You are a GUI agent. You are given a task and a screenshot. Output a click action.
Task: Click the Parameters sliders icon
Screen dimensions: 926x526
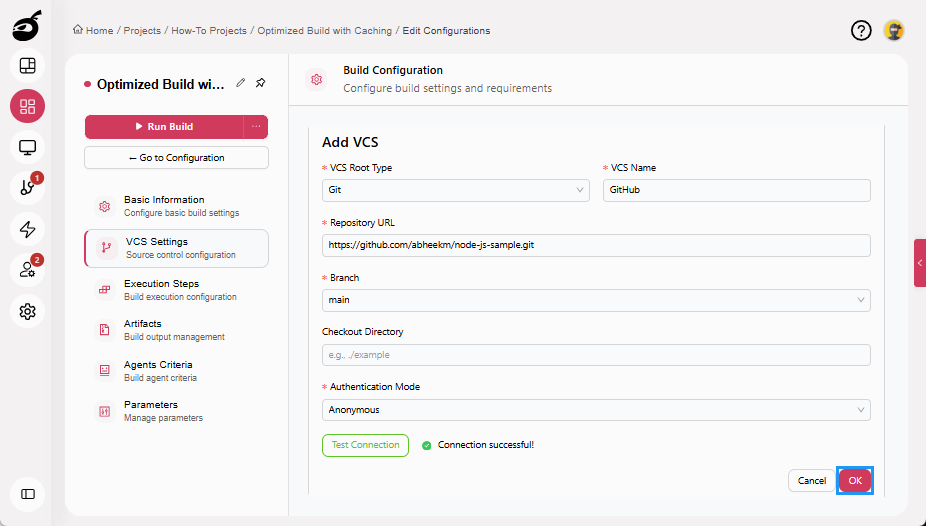(105, 411)
